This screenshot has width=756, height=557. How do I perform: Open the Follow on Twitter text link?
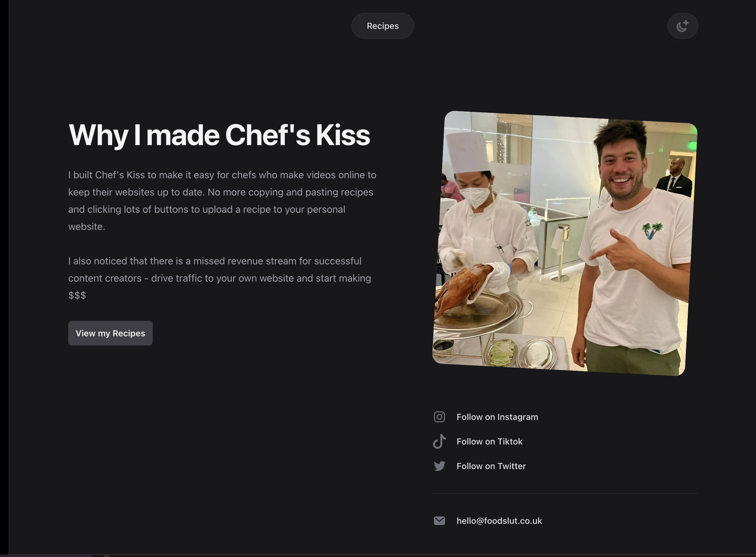tap(491, 466)
